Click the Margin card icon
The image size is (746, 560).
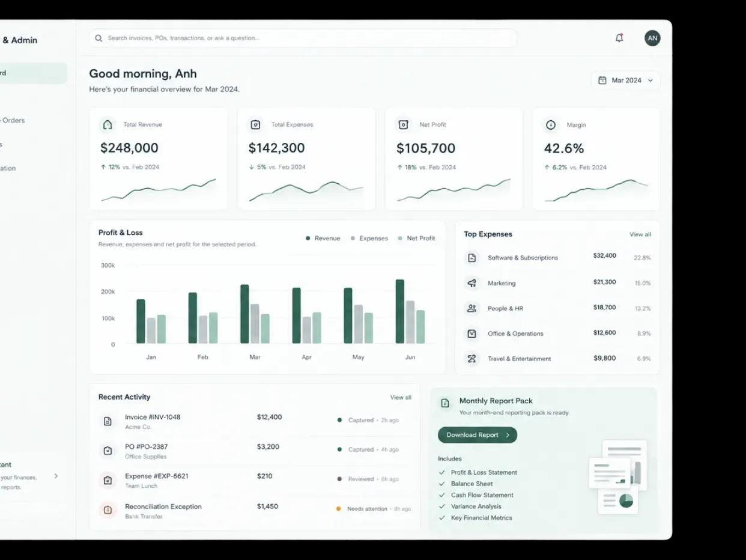click(x=551, y=125)
